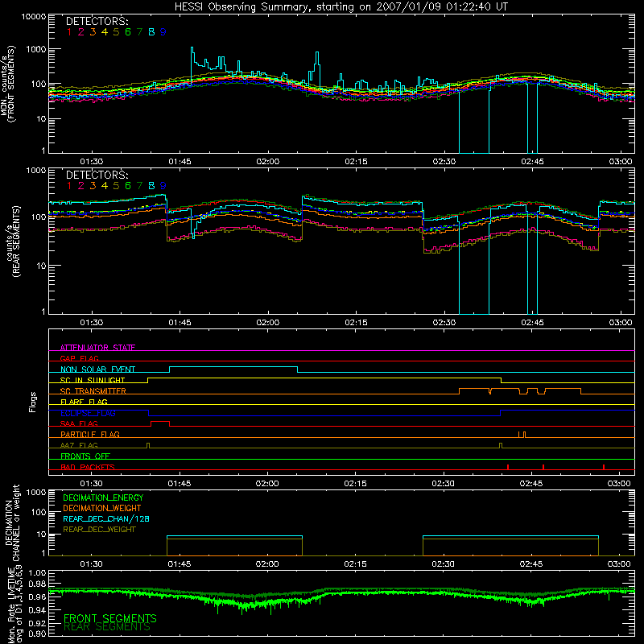The height and width of the screenshot is (644, 644).
Task: Click the 0.94 tick on livetime axis
Action: [38, 609]
